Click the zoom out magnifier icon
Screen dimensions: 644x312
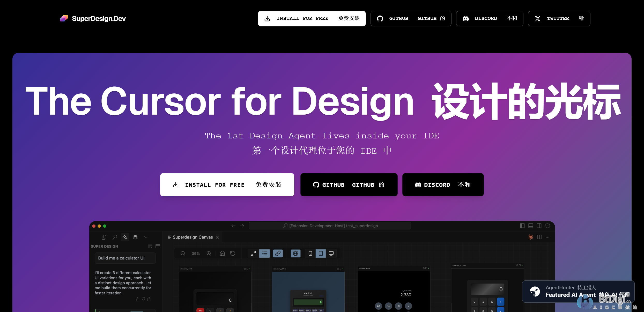[x=183, y=254]
